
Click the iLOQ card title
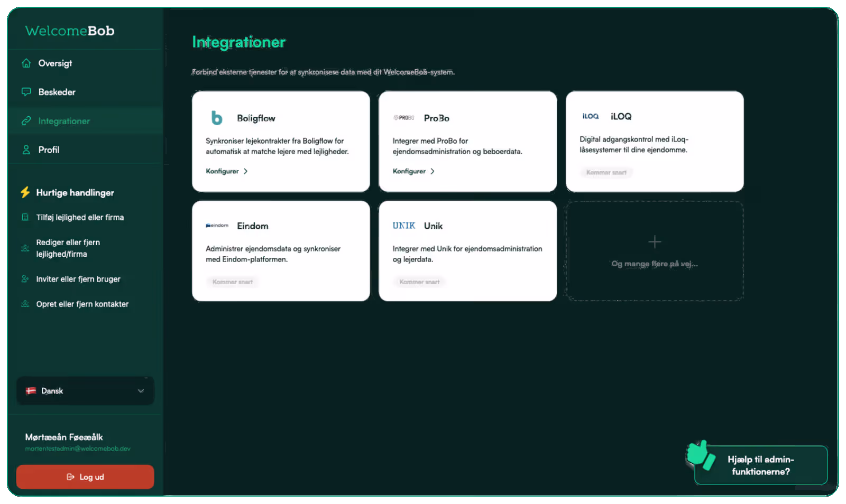coord(621,116)
